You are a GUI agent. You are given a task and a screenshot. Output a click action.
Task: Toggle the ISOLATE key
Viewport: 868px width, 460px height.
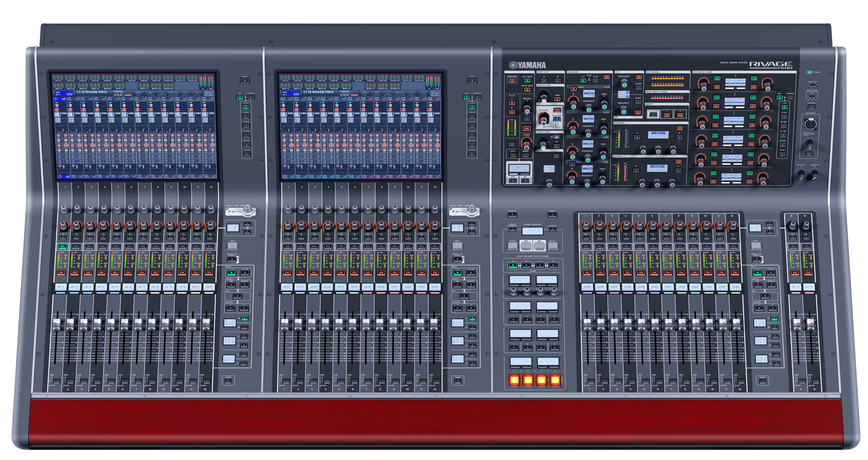[512, 81]
